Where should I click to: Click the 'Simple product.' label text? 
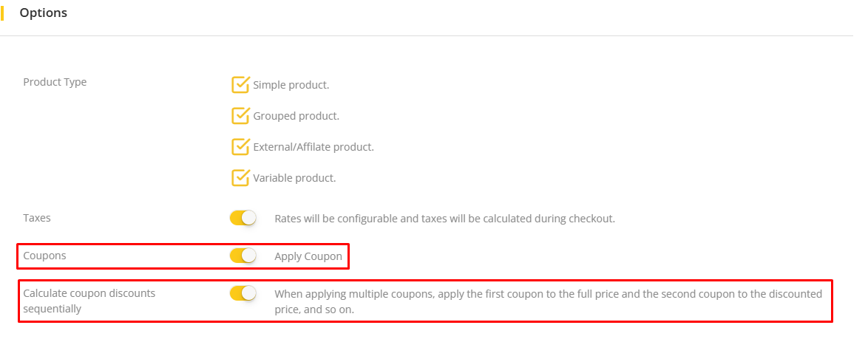point(291,85)
